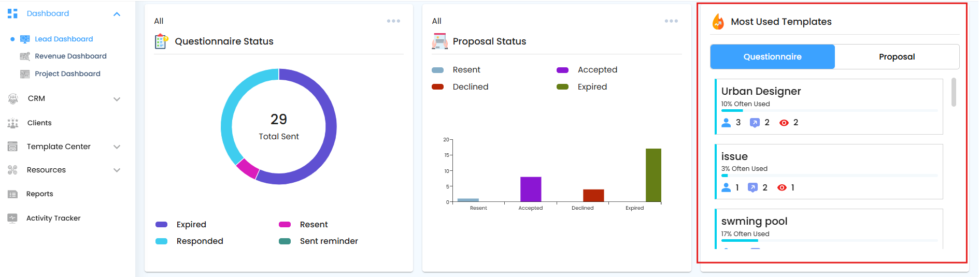Viewport: 980px width, 277px height.
Task: Click the Dashboard grid icon
Action: (x=12, y=13)
